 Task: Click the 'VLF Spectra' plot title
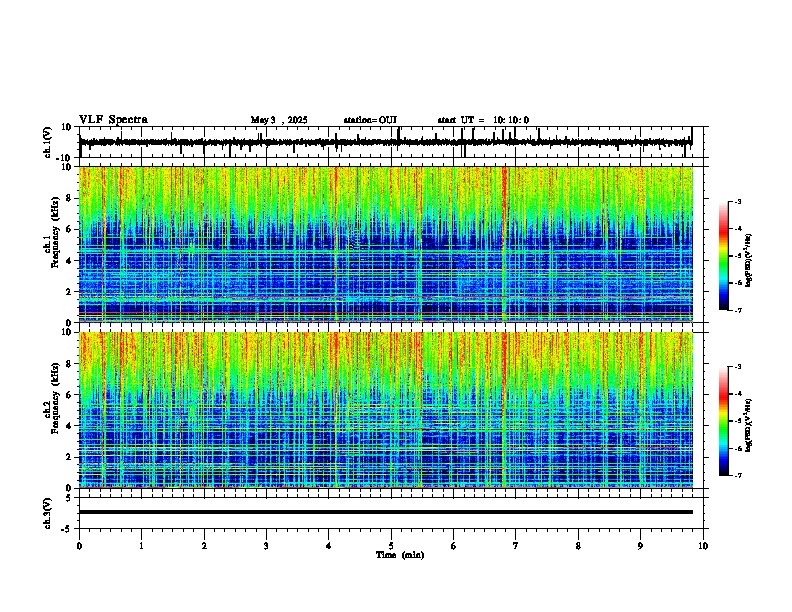113,119
